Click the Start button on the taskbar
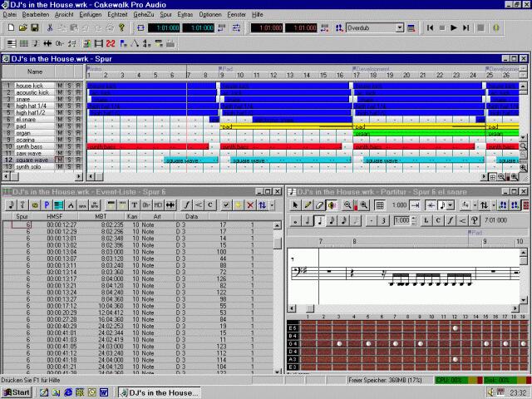532x399 pixels. [x=17, y=392]
